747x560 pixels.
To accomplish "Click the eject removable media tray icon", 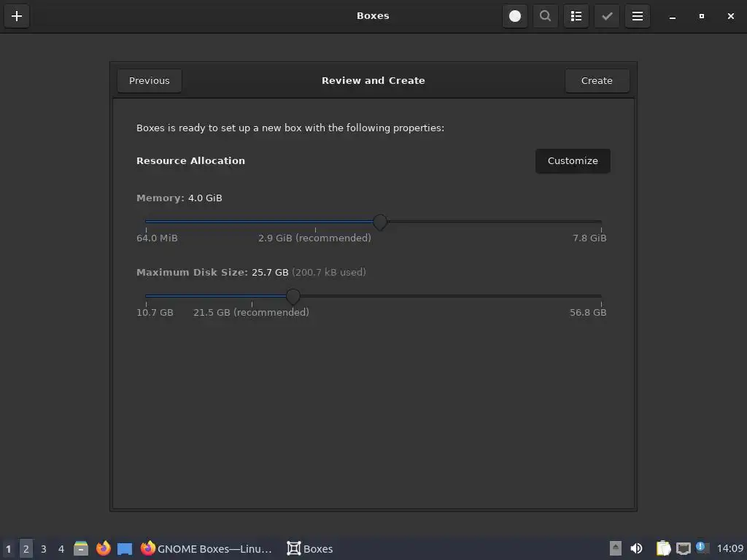I will [x=616, y=548].
